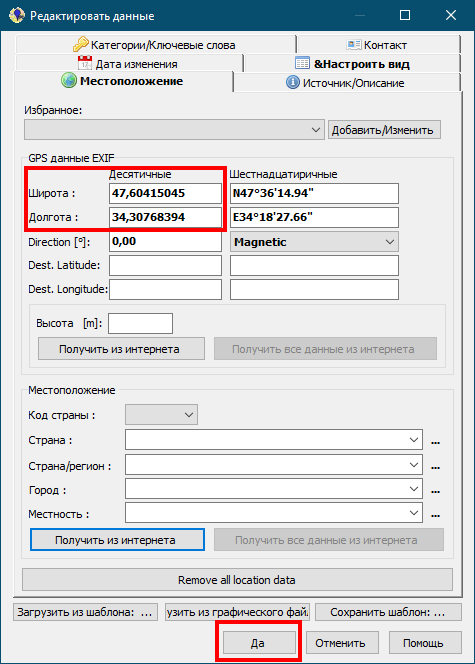The height and width of the screenshot is (664, 475).
Task: Open the Источник/Описание tab
Action: coord(347,83)
